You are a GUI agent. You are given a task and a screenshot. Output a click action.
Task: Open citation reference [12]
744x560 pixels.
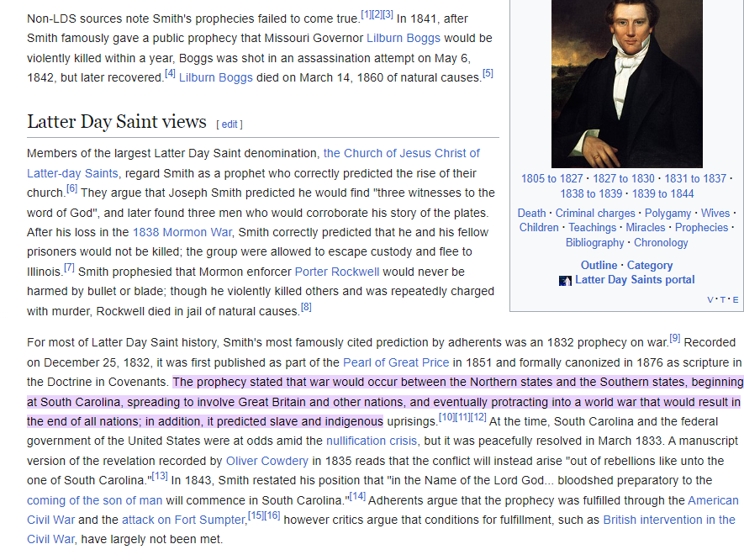click(478, 417)
